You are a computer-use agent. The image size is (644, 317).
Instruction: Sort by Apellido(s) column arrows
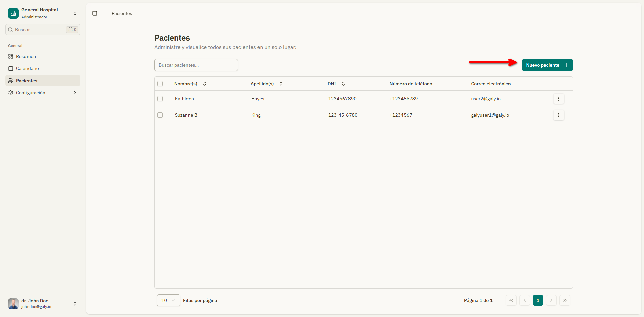tap(281, 84)
